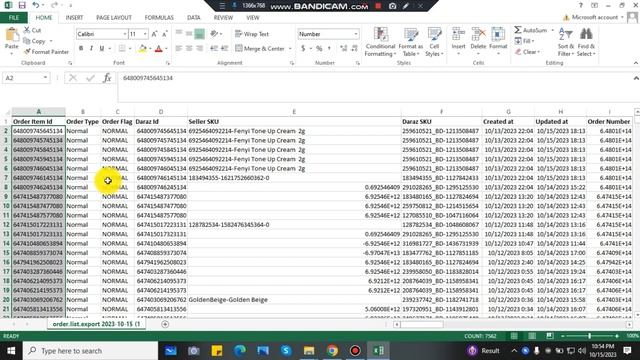This screenshot has height=360, width=640.
Task: Open the FILE tab
Action: pyautogui.click(x=14, y=18)
